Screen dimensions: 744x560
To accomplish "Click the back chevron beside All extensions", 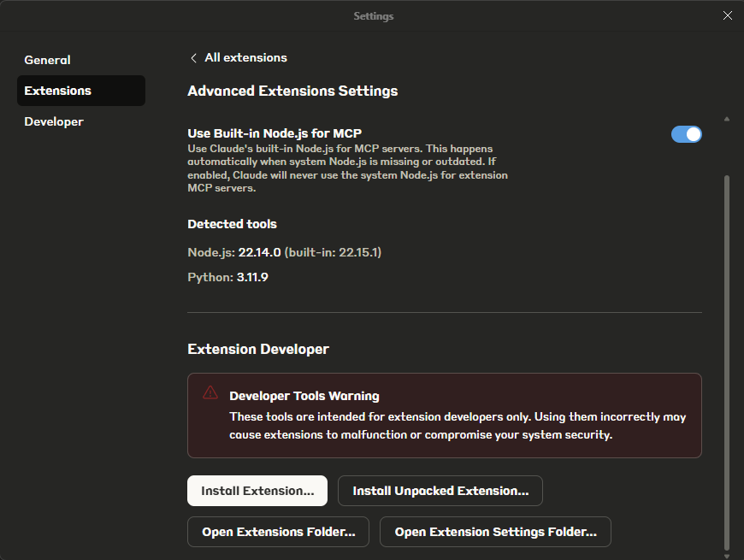I will 193,58.
